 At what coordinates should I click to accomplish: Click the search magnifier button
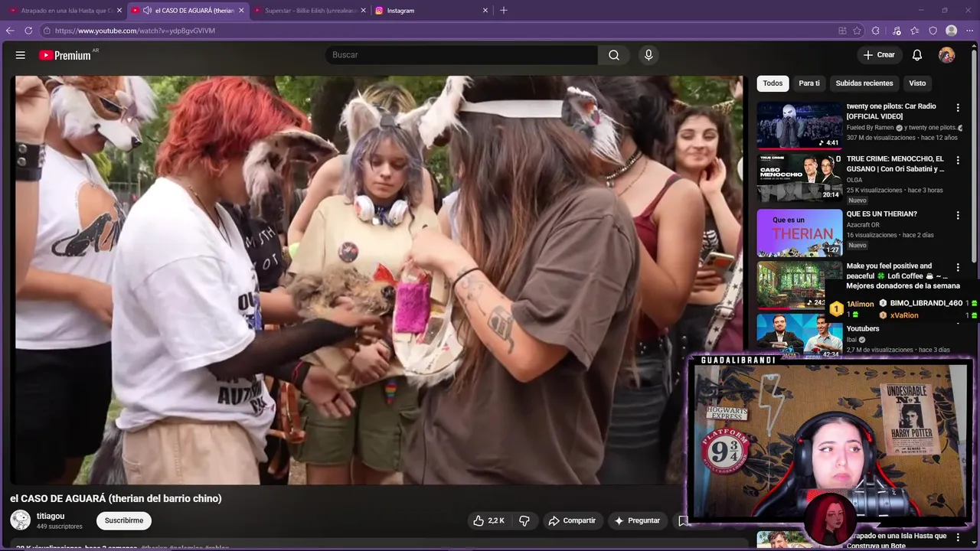click(614, 55)
